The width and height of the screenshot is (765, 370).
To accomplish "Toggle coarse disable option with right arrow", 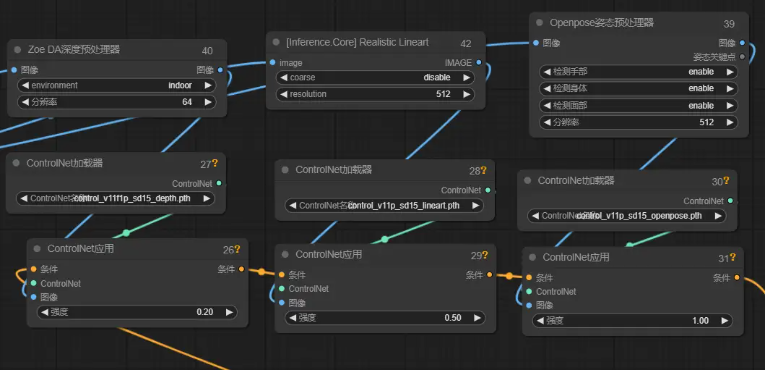I will click(x=466, y=77).
